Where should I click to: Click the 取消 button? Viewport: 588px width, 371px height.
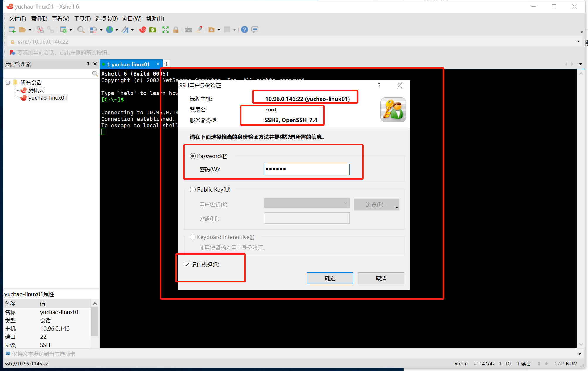[381, 278]
